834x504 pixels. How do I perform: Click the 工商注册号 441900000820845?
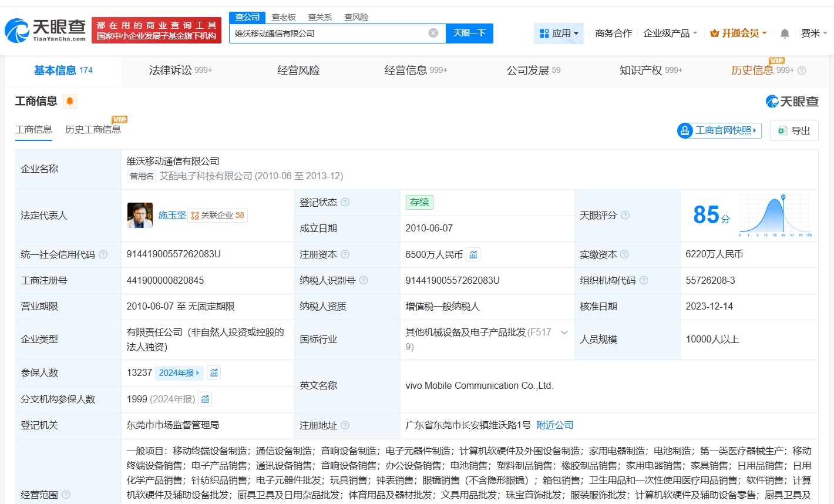click(x=165, y=280)
